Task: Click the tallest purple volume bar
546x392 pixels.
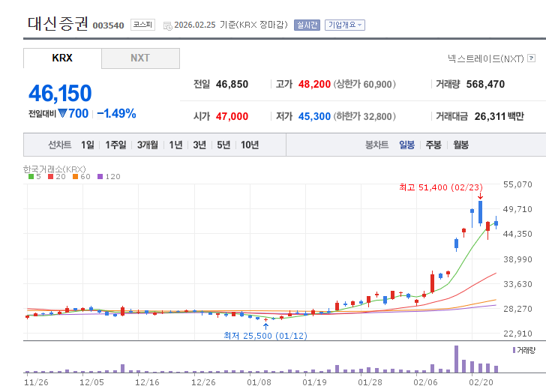Action: [x=456, y=359]
